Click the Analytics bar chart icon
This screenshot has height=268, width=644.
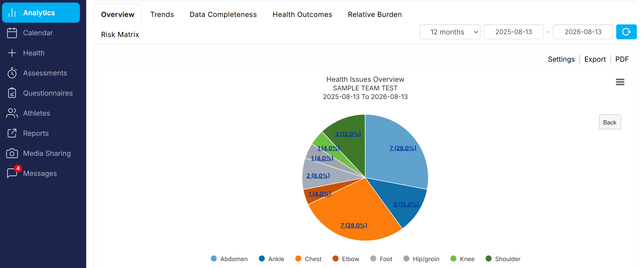click(x=12, y=13)
